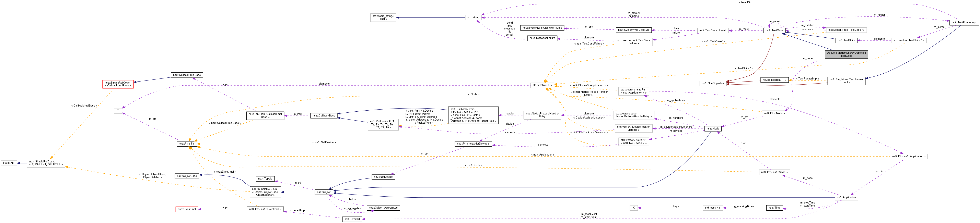The image size is (980, 223).
Task: Select the AcousticModemEnergyDepletion TestCase node
Action: point(846,54)
